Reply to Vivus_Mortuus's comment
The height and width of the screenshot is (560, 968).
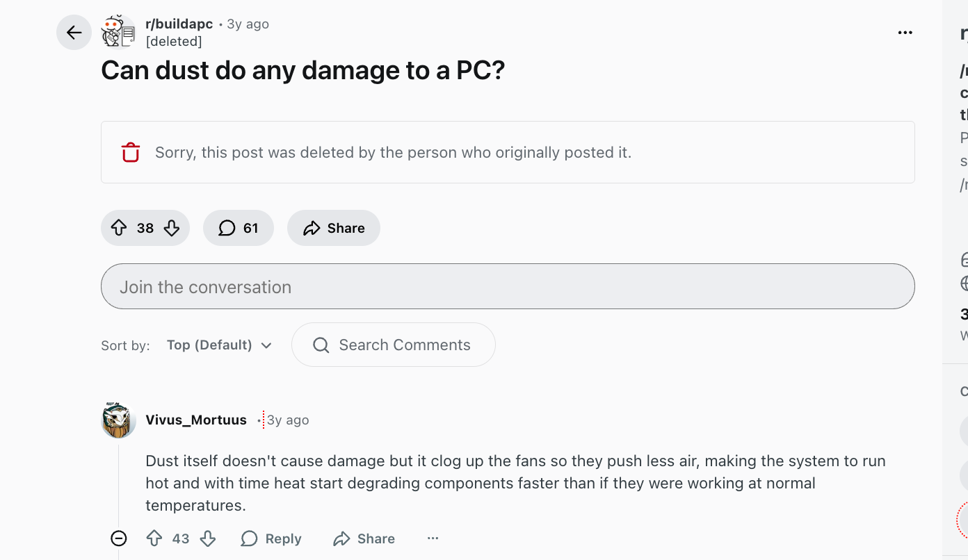(271, 538)
